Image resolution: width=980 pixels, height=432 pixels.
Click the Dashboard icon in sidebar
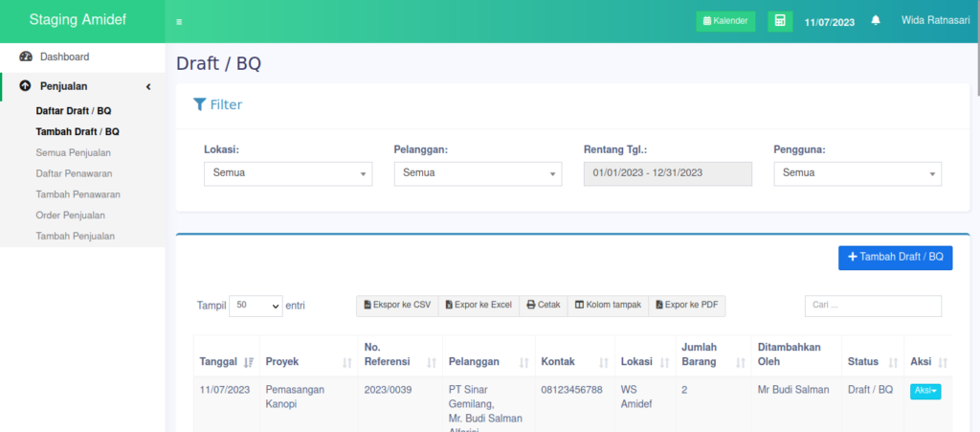26,57
